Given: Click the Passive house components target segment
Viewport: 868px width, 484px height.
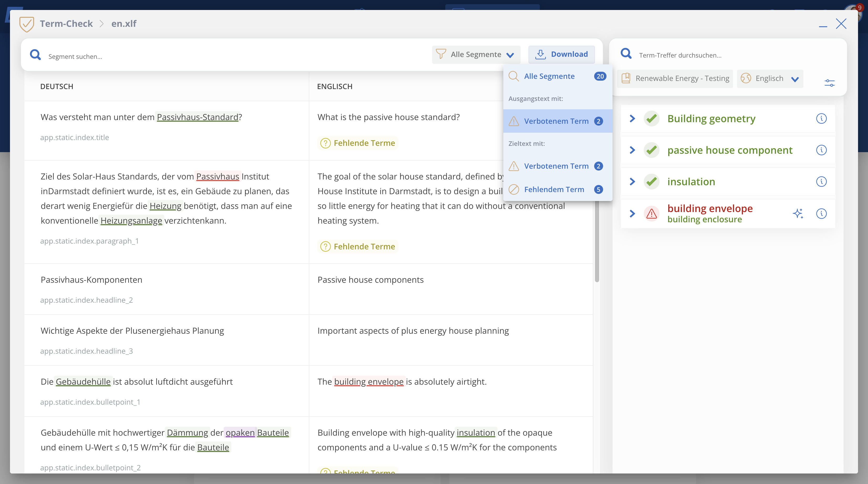Looking at the screenshot, I should (370, 280).
